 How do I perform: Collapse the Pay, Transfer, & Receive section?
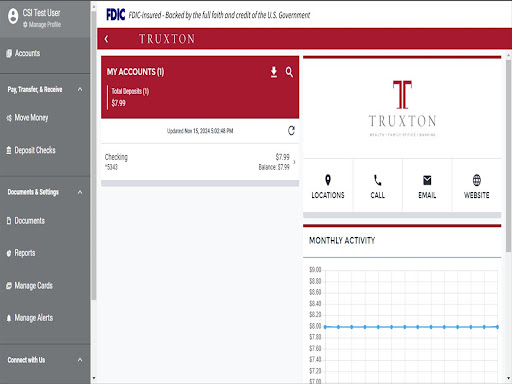tap(80, 89)
